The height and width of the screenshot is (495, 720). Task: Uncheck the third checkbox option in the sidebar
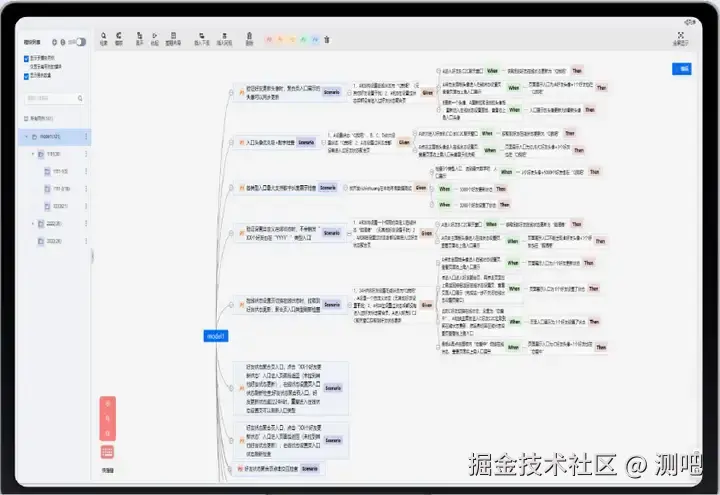click(26, 76)
